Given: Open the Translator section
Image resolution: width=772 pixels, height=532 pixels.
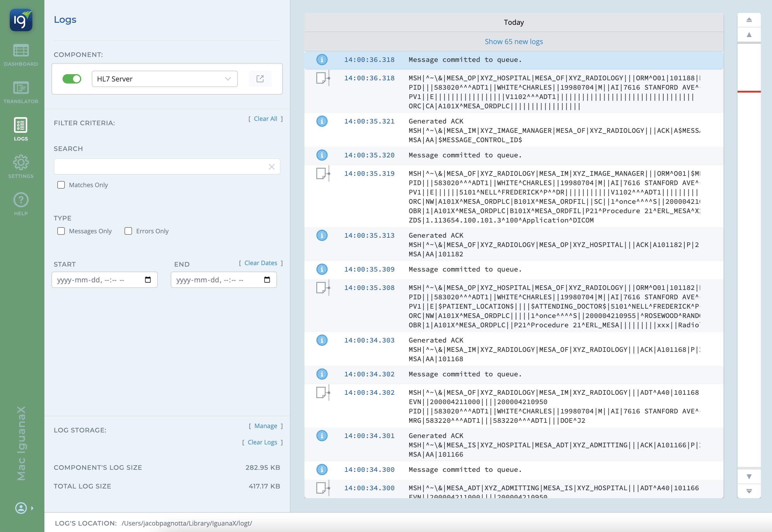Looking at the screenshot, I should click(x=21, y=92).
